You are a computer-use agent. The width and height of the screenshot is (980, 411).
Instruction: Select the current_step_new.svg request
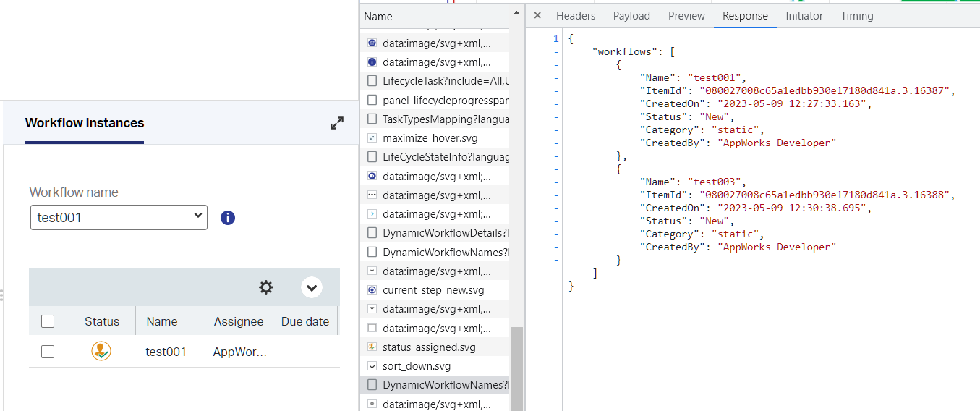pyautogui.click(x=433, y=290)
